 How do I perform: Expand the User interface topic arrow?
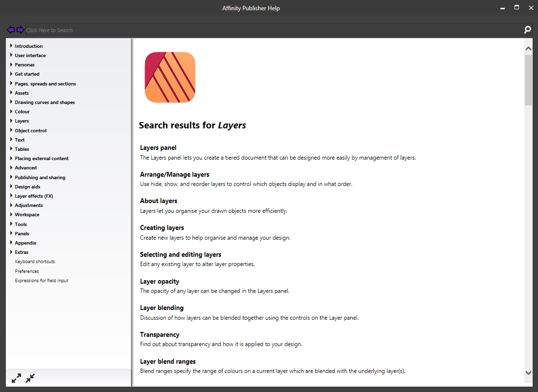11,55
